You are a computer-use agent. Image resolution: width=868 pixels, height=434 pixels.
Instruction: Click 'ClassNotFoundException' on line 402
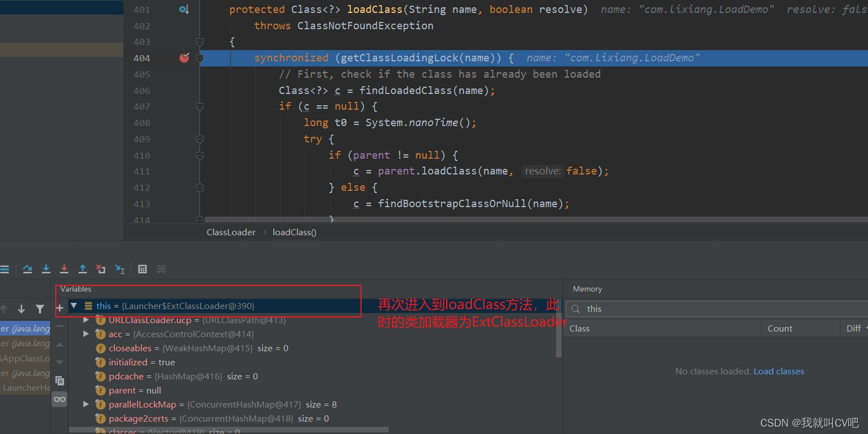tap(366, 26)
